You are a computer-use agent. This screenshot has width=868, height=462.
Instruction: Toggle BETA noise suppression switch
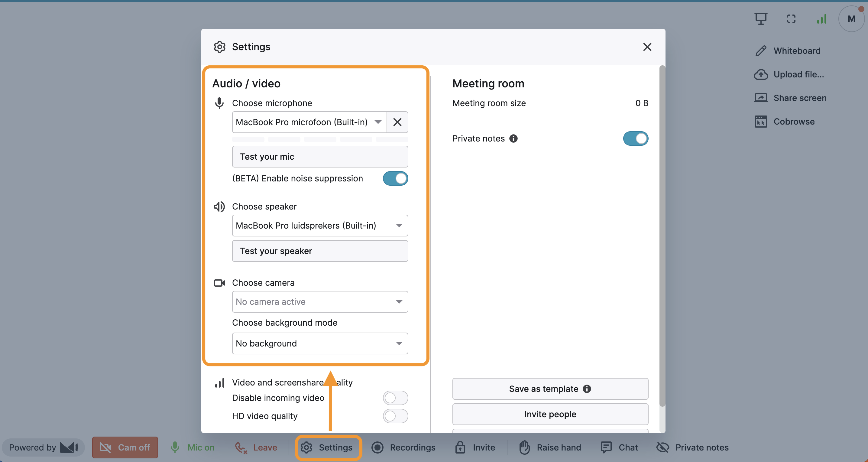click(395, 179)
